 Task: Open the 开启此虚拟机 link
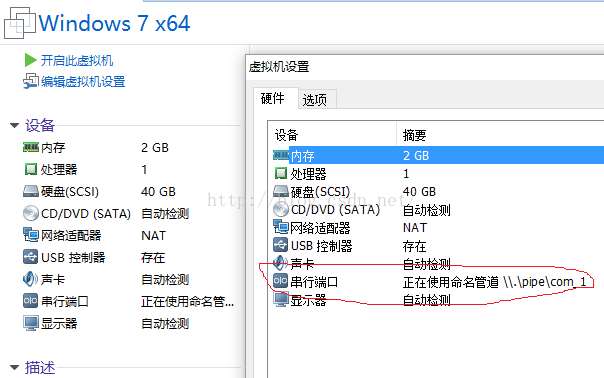[77, 60]
